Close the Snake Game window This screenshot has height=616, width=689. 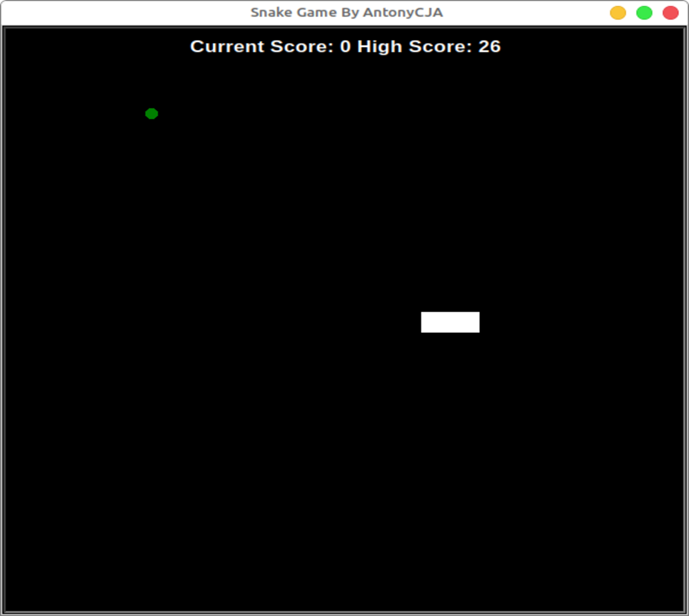670,13
